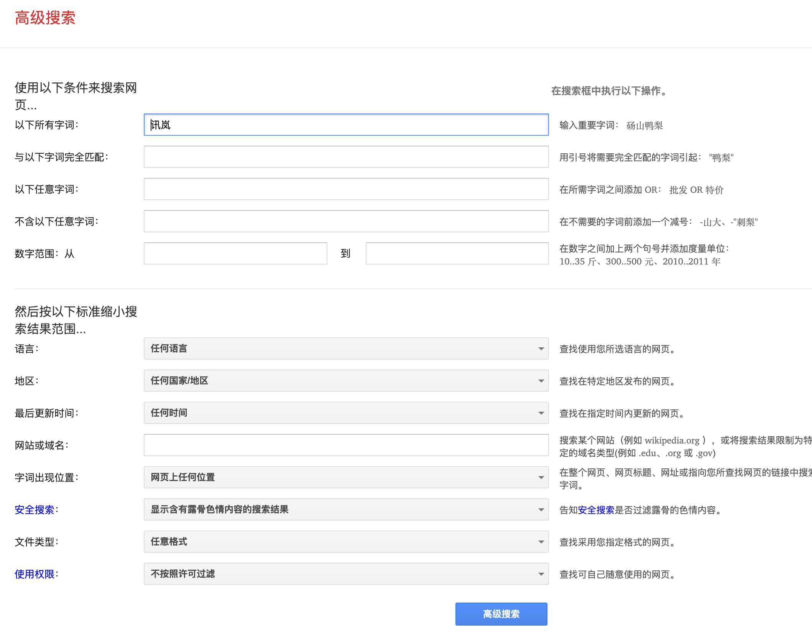Image resolution: width=812 pixels, height=644 pixels.
Task: Click the 安全搜索 link in the description text
Action: (x=596, y=510)
